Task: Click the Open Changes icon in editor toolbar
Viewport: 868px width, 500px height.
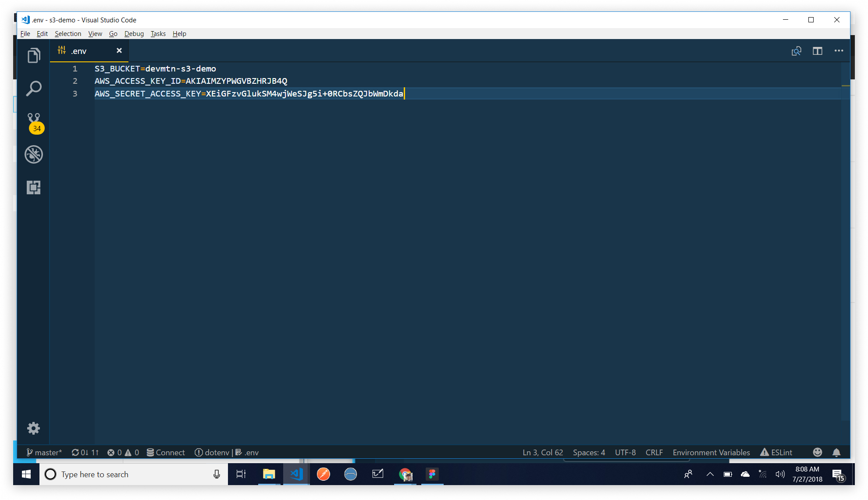Action: 796,51
